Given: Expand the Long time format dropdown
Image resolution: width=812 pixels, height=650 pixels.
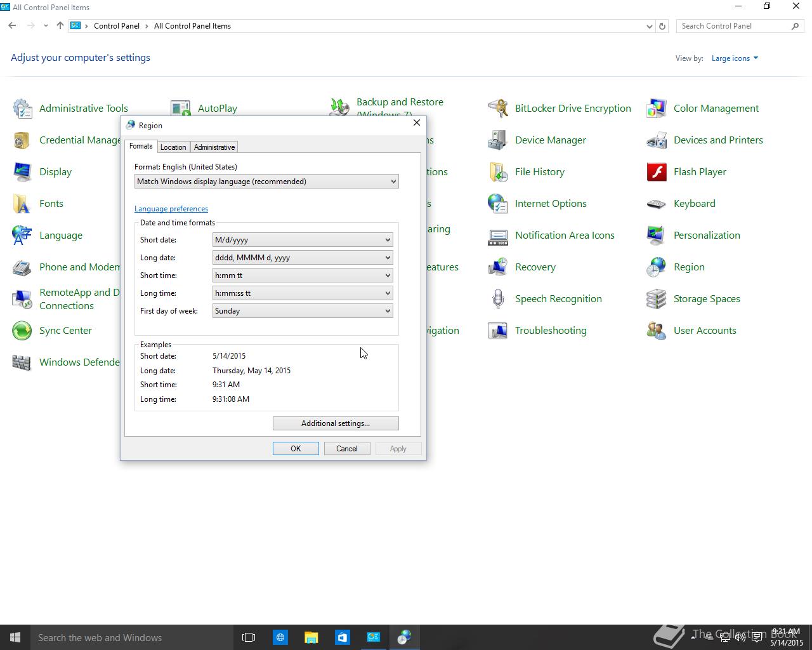Looking at the screenshot, I should click(x=303, y=293).
